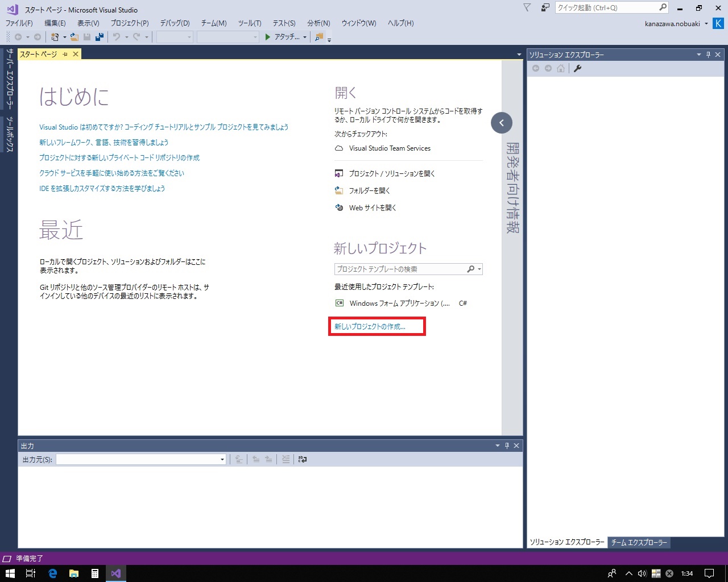Open the 編集(E) menu
The width and height of the screenshot is (728, 582).
pyautogui.click(x=55, y=23)
